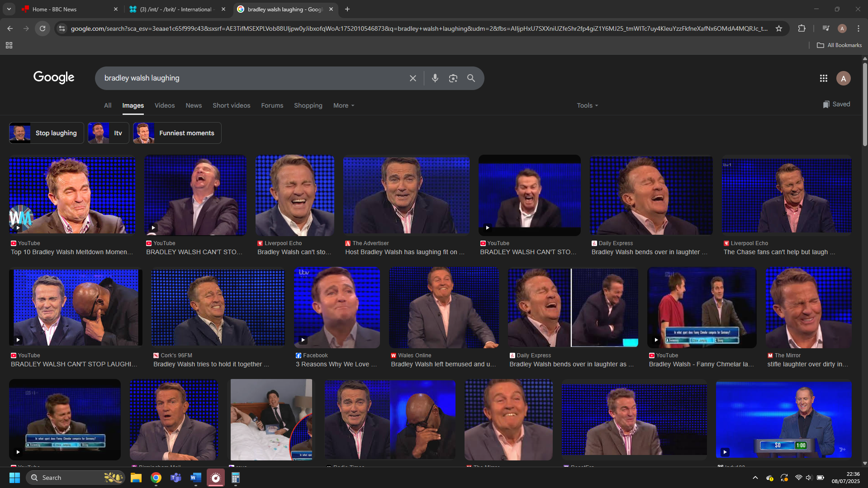
Task: Open Calculator from taskbar
Action: 235,478
